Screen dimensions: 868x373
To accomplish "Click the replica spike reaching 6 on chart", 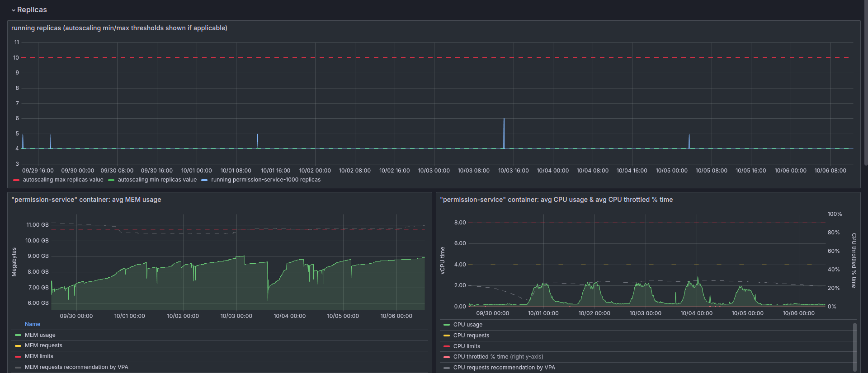I will pyautogui.click(x=504, y=119).
